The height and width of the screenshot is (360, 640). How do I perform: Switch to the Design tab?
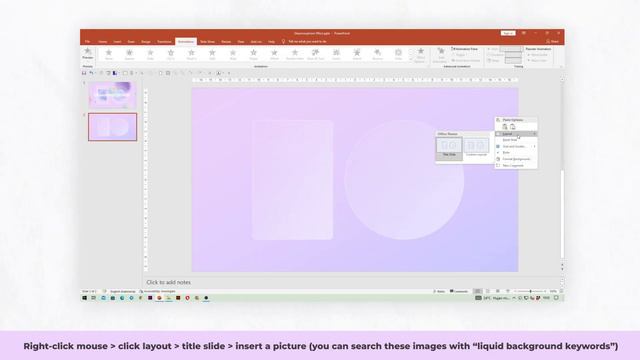pyautogui.click(x=146, y=42)
